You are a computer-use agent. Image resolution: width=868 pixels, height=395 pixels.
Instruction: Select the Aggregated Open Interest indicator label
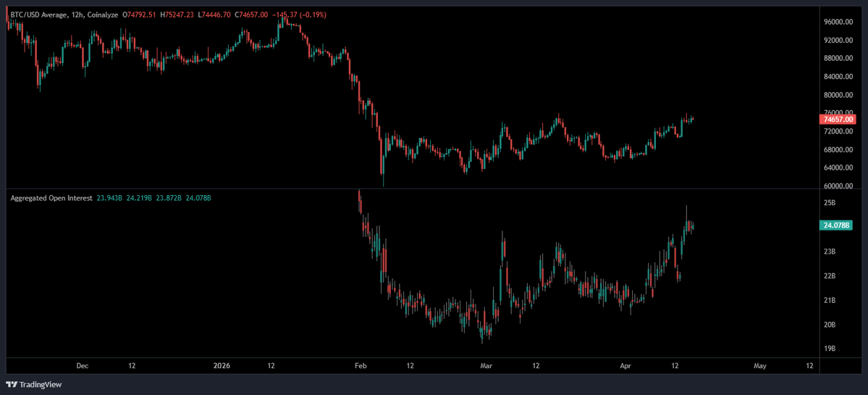pyautogui.click(x=51, y=197)
